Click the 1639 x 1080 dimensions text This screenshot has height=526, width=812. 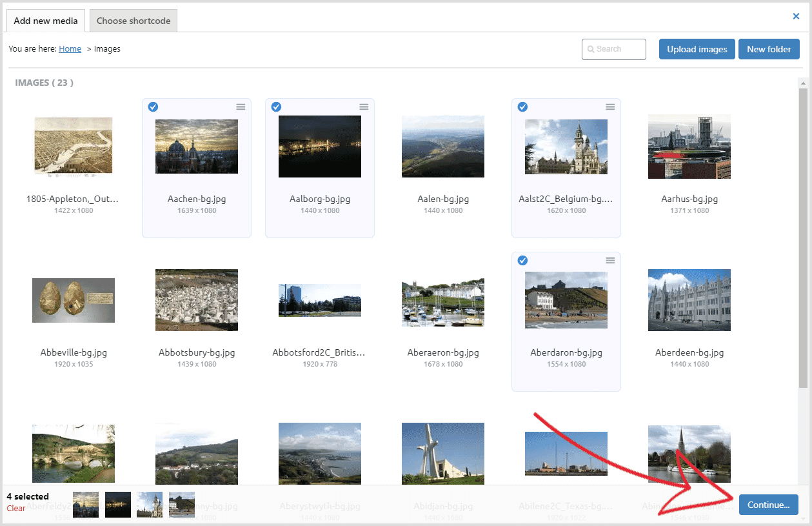pos(197,210)
